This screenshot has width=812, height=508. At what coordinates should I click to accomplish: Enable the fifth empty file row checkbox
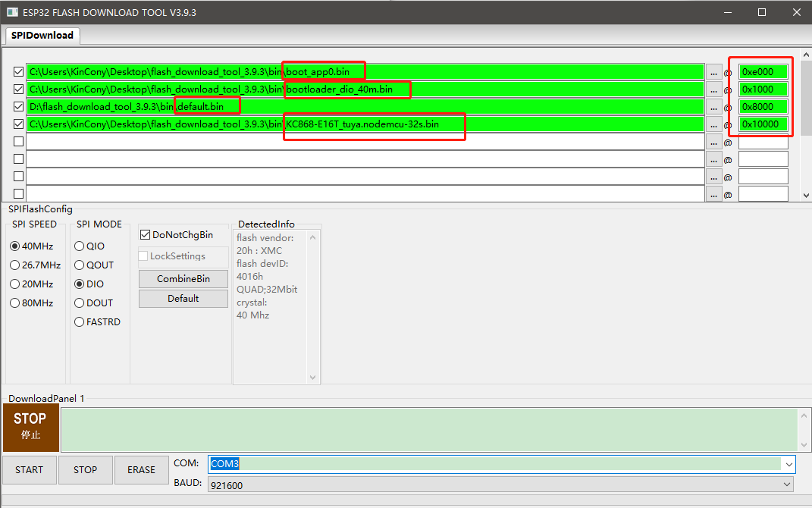pyautogui.click(x=19, y=142)
